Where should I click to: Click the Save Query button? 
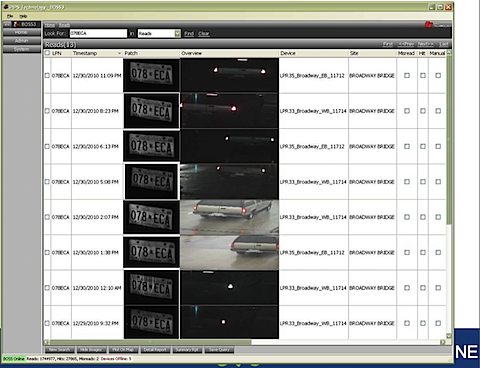(x=219, y=350)
